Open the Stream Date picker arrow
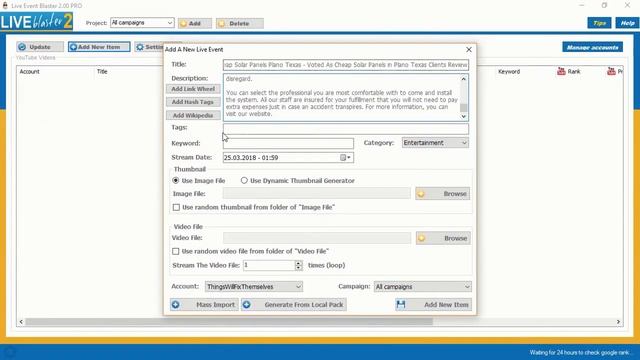Image resolution: width=640 pixels, height=360 pixels. pyautogui.click(x=349, y=158)
